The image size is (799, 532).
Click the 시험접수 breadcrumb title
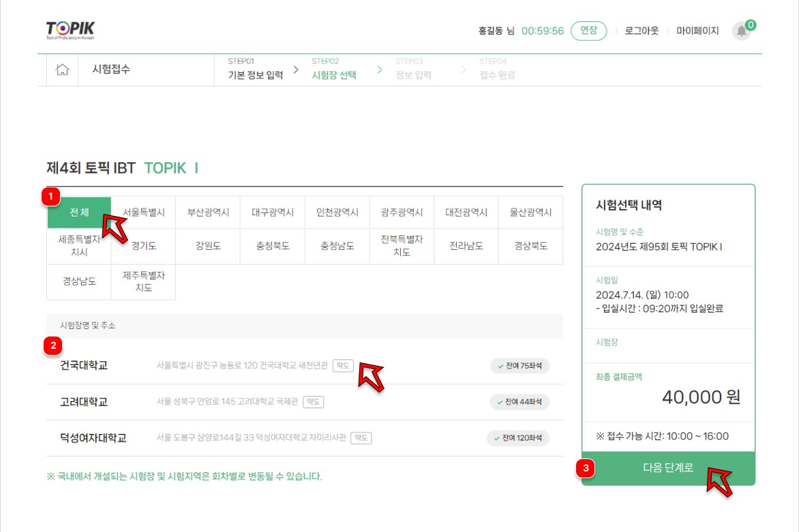click(x=111, y=69)
